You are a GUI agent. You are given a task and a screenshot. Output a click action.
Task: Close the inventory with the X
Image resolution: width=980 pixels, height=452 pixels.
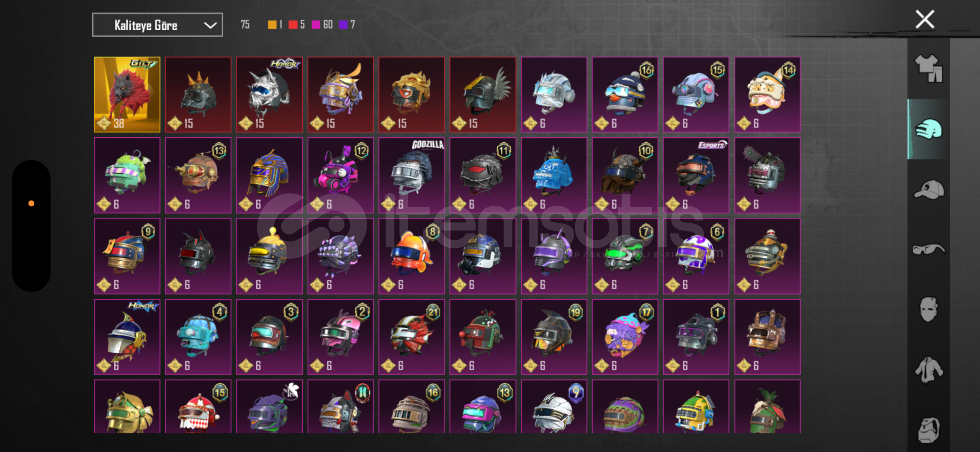coord(925,19)
